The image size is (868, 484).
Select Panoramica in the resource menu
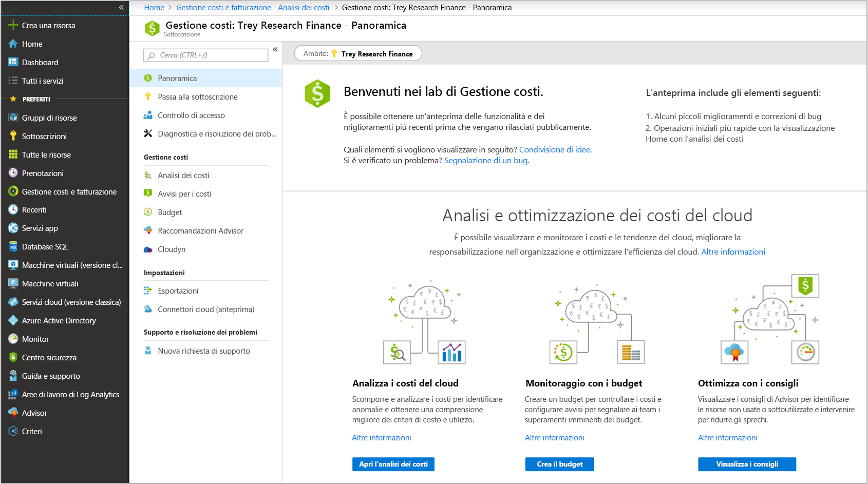pos(205,78)
